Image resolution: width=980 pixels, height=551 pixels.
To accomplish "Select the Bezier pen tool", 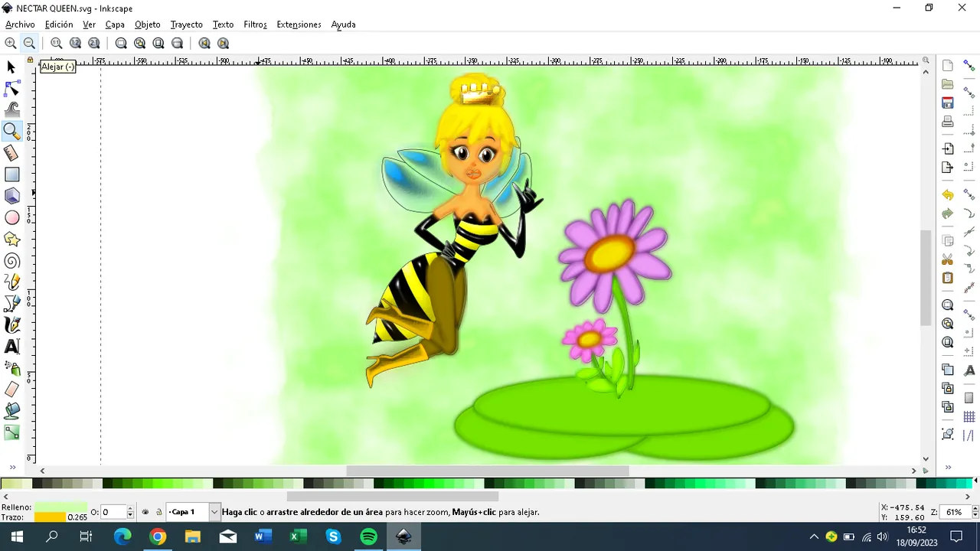I will pyautogui.click(x=11, y=304).
